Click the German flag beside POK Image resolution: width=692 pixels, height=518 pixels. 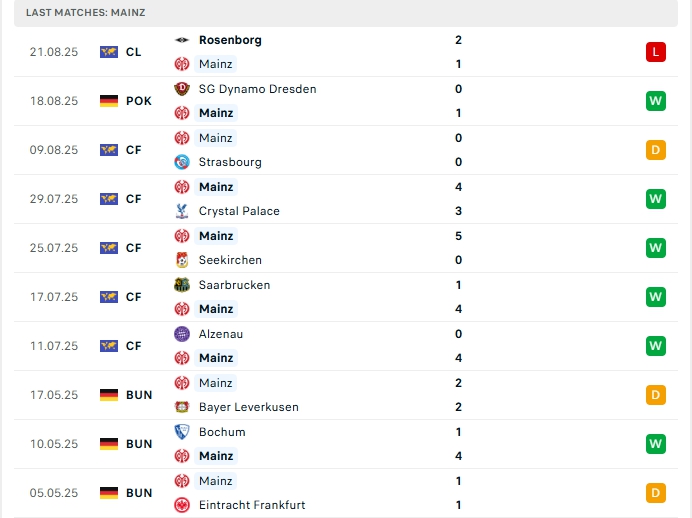click(109, 101)
